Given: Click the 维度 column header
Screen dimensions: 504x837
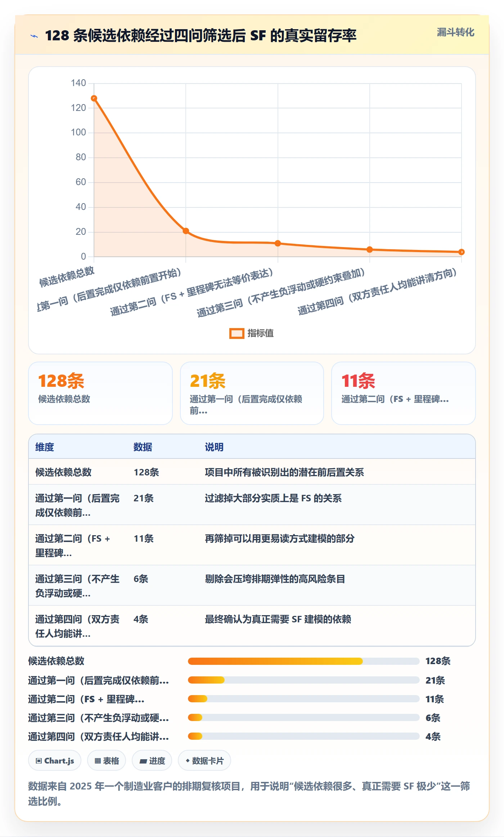Looking at the screenshot, I should pyautogui.click(x=45, y=447).
